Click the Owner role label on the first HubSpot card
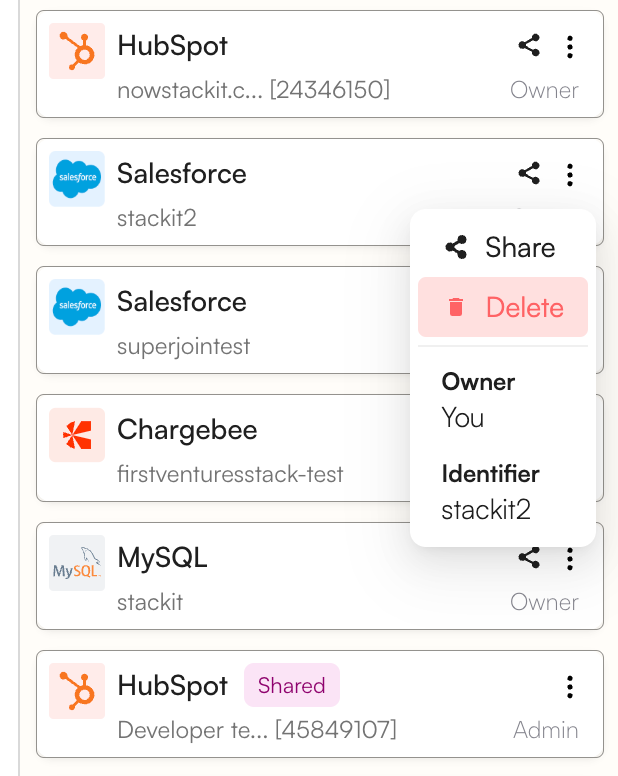The height and width of the screenshot is (776, 618). point(544,90)
